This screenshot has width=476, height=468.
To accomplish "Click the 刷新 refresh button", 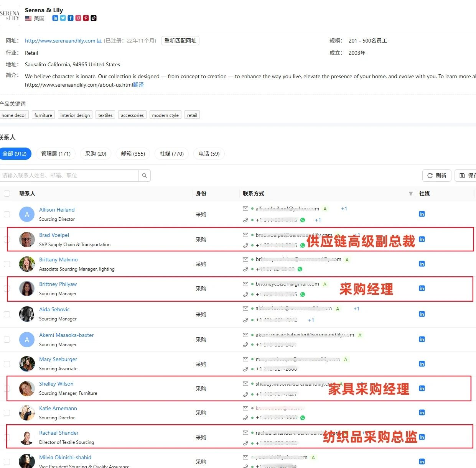I will click(437, 176).
